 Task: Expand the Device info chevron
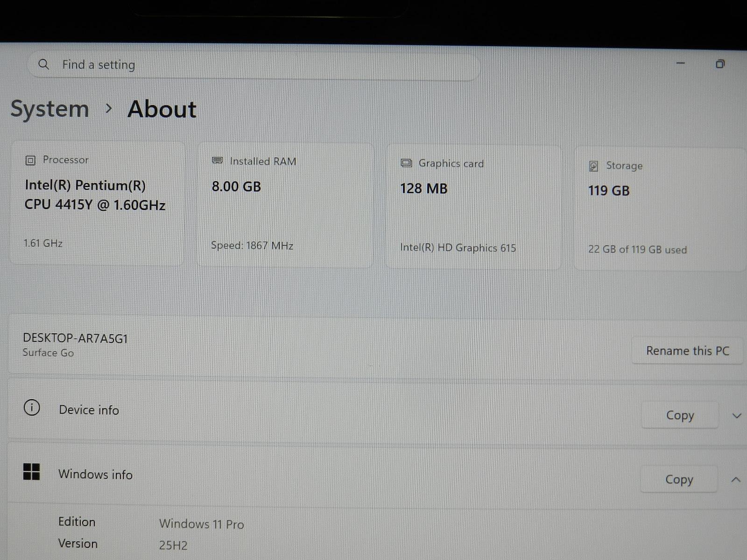tap(737, 415)
